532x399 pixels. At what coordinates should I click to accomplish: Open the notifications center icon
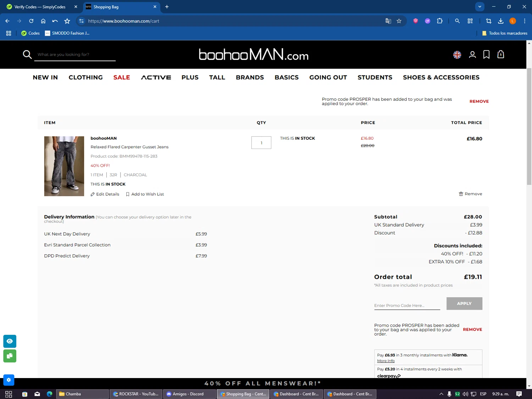coord(519,394)
